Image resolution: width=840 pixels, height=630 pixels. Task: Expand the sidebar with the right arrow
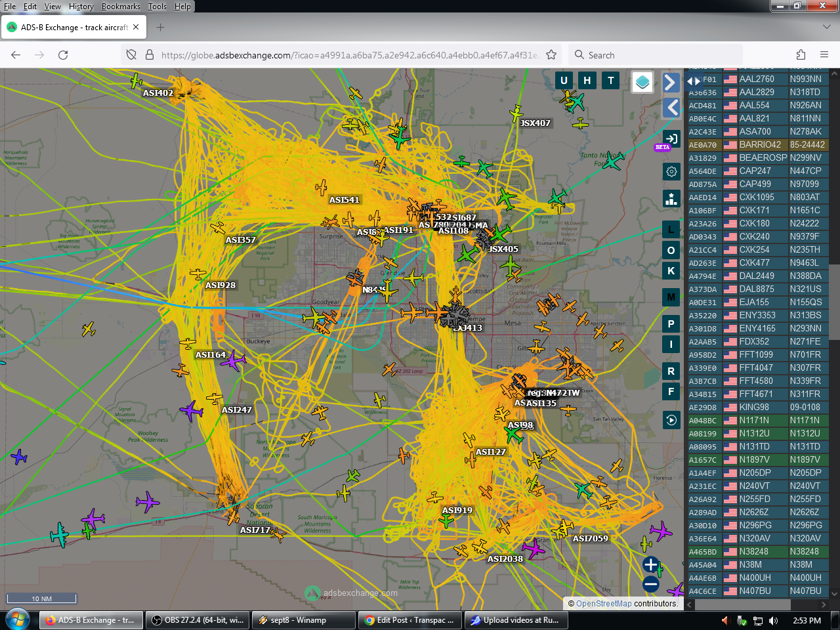click(670, 83)
